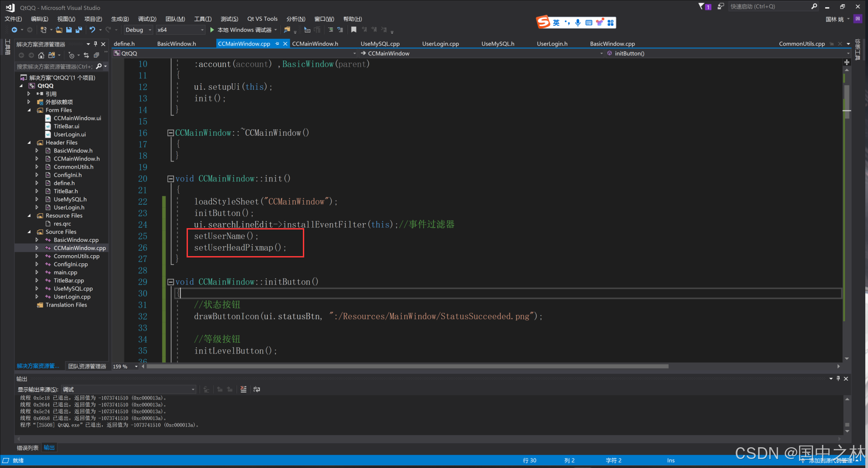Click the Sogou toolbox grid icon
The height and width of the screenshot is (468, 868).
point(611,23)
